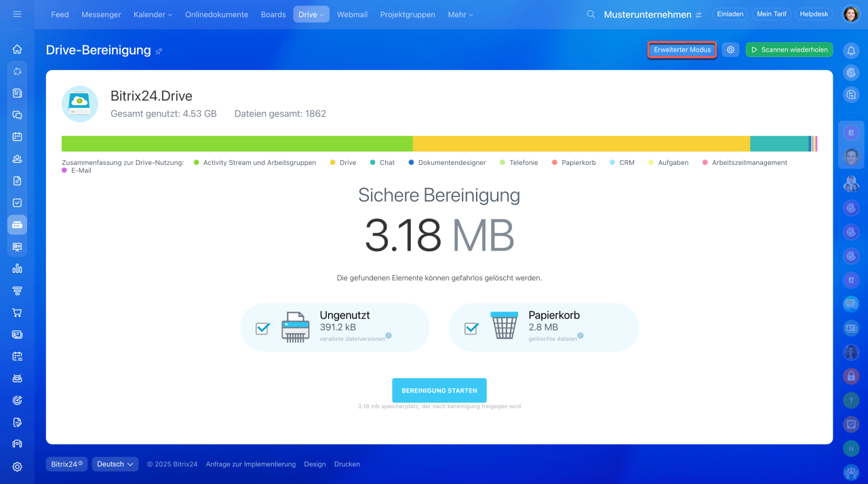Click the Erweiterter Modus button

pos(682,50)
